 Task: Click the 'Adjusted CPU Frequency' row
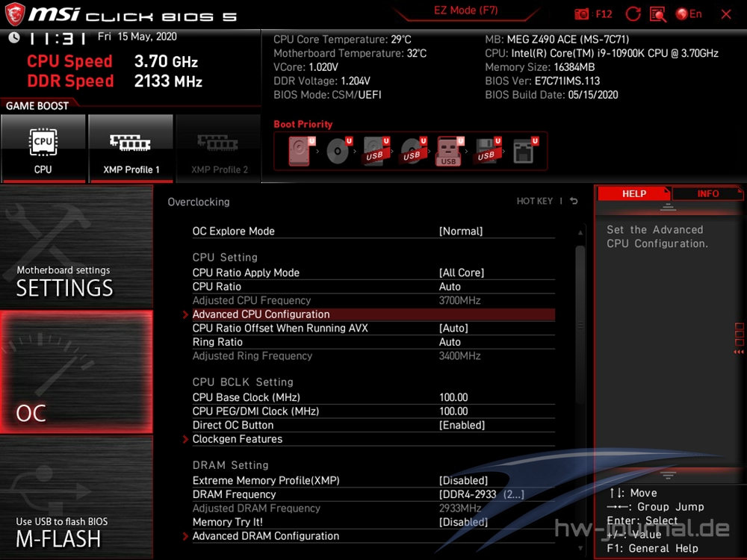tap(373, 300)
